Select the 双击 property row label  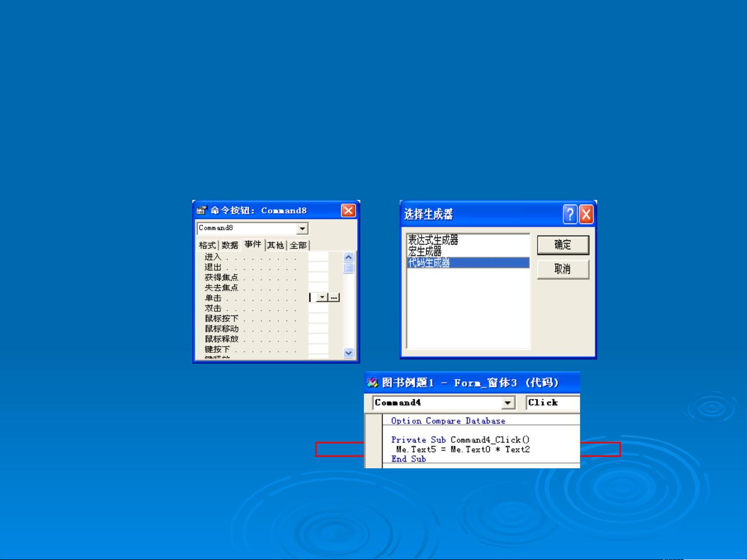tap(213, 308)
